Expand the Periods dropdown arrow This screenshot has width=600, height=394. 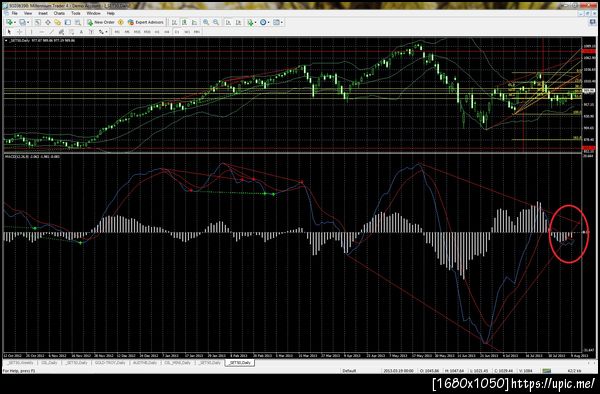269,22
